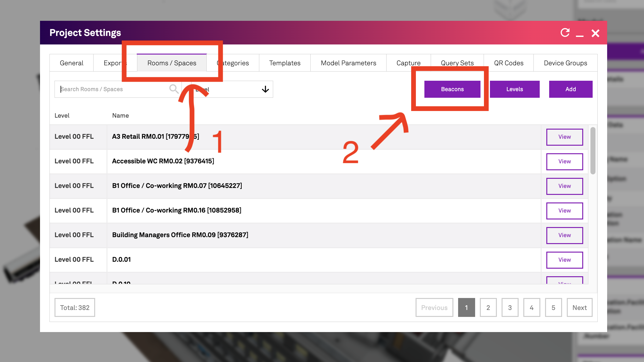This screenshot has height=362, width=644.
Task: Open the Model Parameters tab
Action: pos(348,63)
